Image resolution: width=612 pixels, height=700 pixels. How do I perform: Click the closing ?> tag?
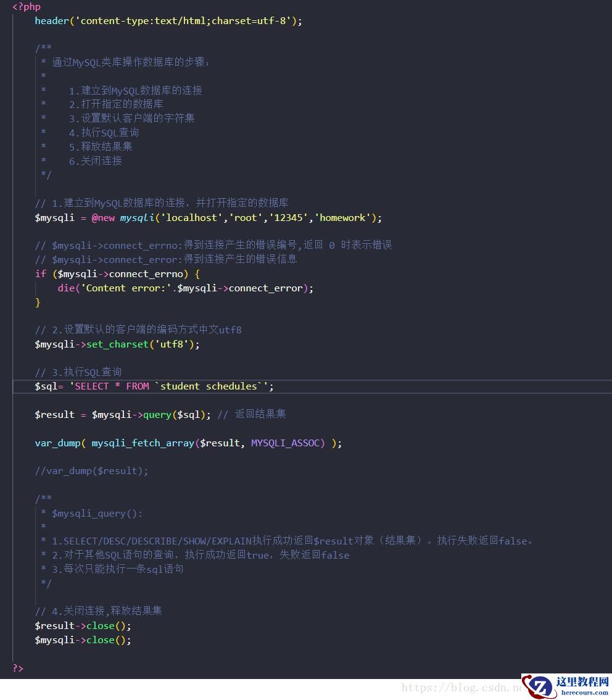click(18, 668)
